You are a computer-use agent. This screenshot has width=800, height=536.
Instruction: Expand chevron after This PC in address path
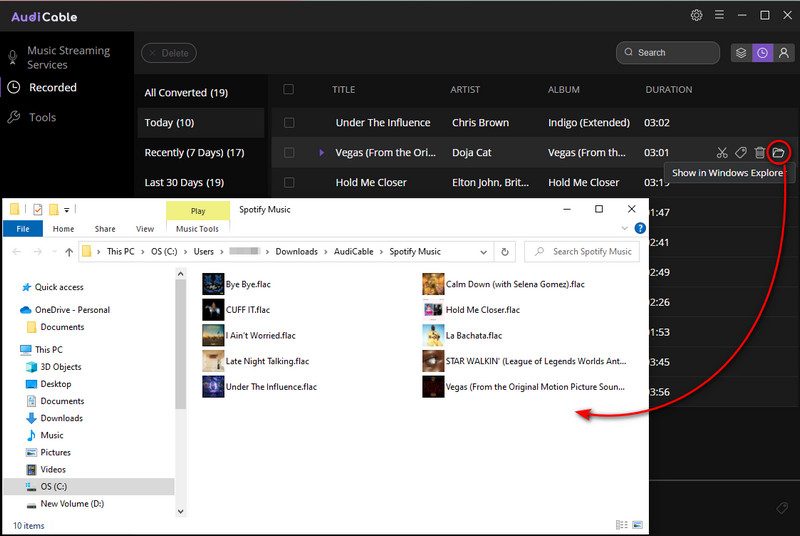(x=143, y=252)
